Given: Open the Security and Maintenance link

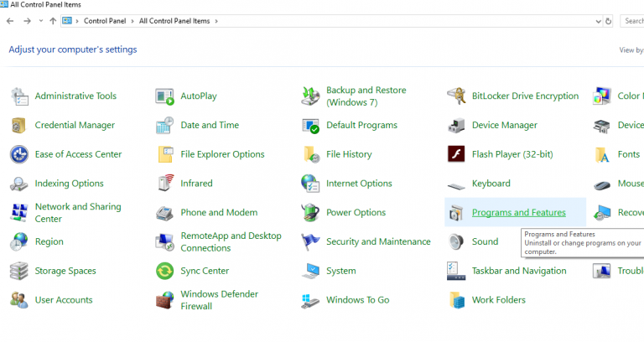Looking at the screenshot, I should [x=378, y=241].
